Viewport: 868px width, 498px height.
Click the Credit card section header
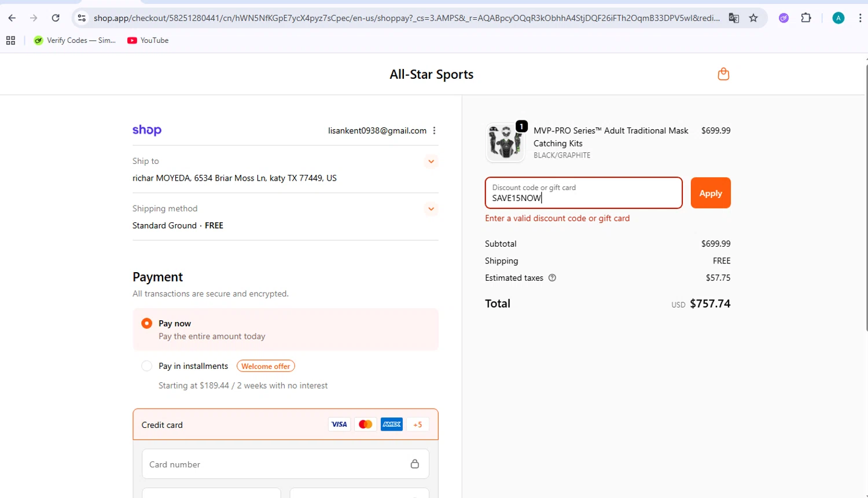point(285,424)
